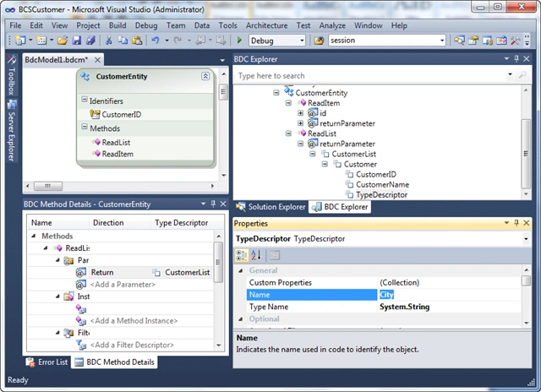This screenshot has height=392, width=541.
Task: Select Categorized view icon in Properties
Action: click(x=241, y=255)
